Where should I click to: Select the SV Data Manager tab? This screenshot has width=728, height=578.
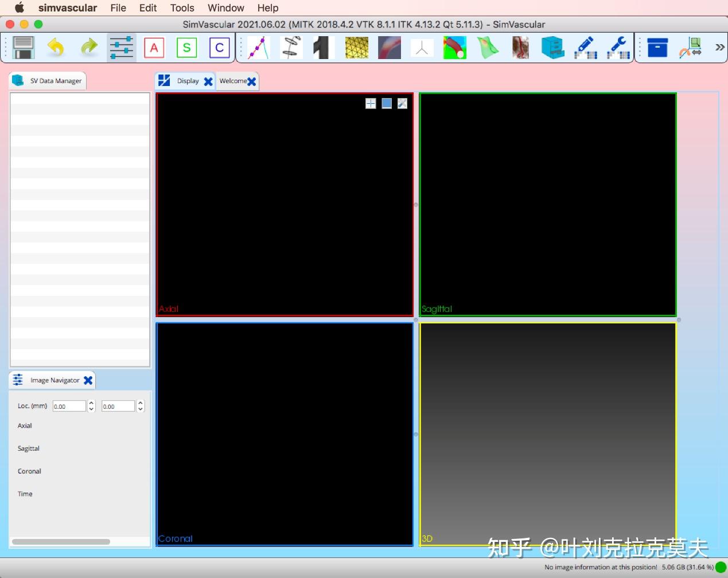click(x=48, y=81)
